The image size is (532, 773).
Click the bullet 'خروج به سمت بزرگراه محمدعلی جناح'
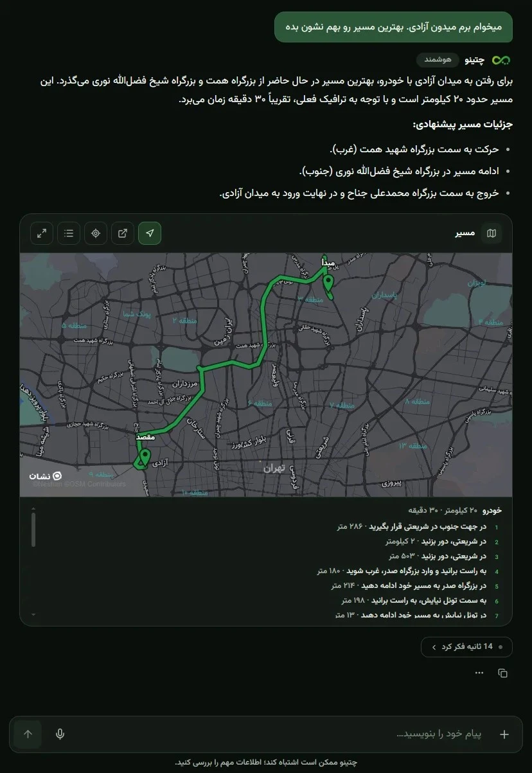tap(359, 193)
